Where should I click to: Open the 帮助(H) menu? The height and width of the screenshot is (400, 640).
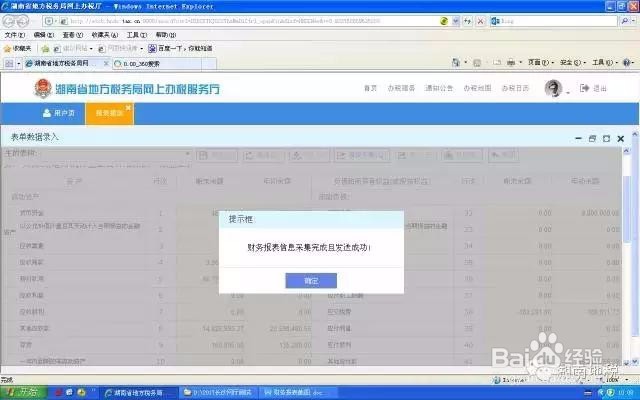click(x=166, y=35)
